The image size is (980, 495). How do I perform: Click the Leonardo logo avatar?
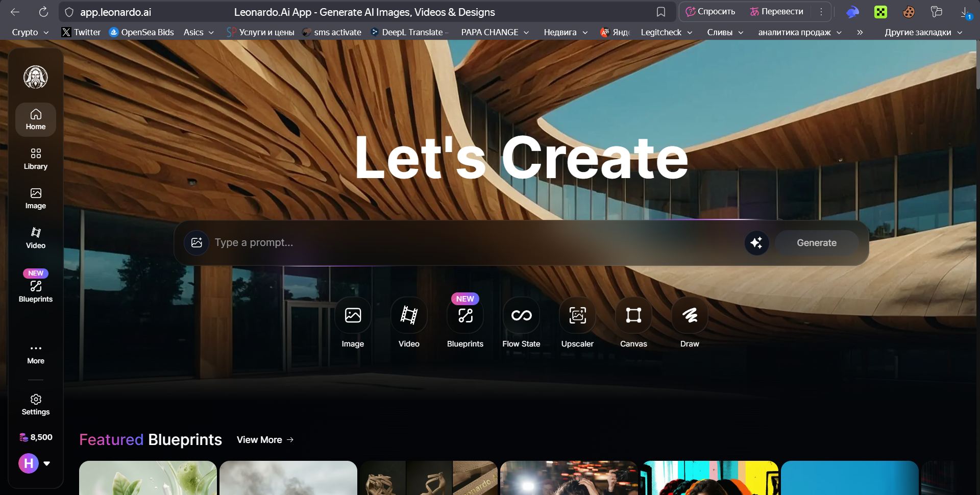[36, 77]
